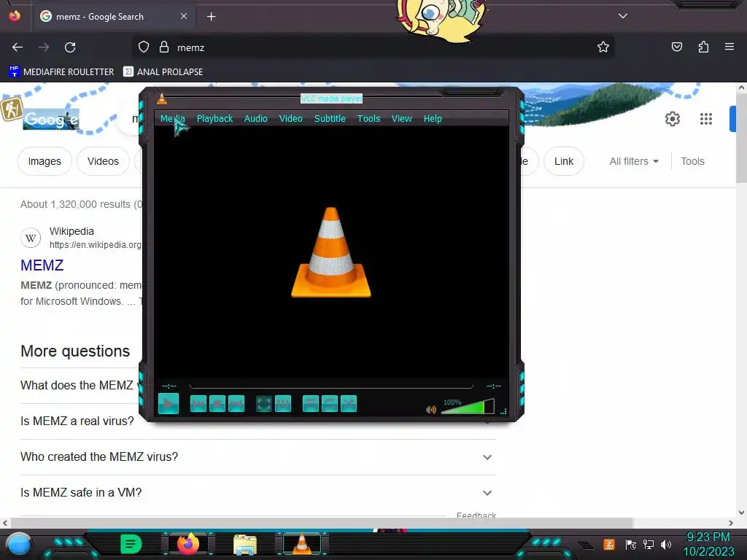The width and height of the screenshot is (747, 560).
Task: Open VLC Media menu
Action: point(172,119)
